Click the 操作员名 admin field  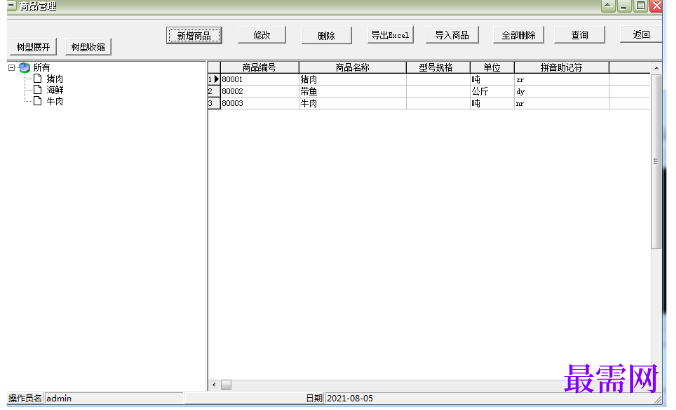[114, 398]
